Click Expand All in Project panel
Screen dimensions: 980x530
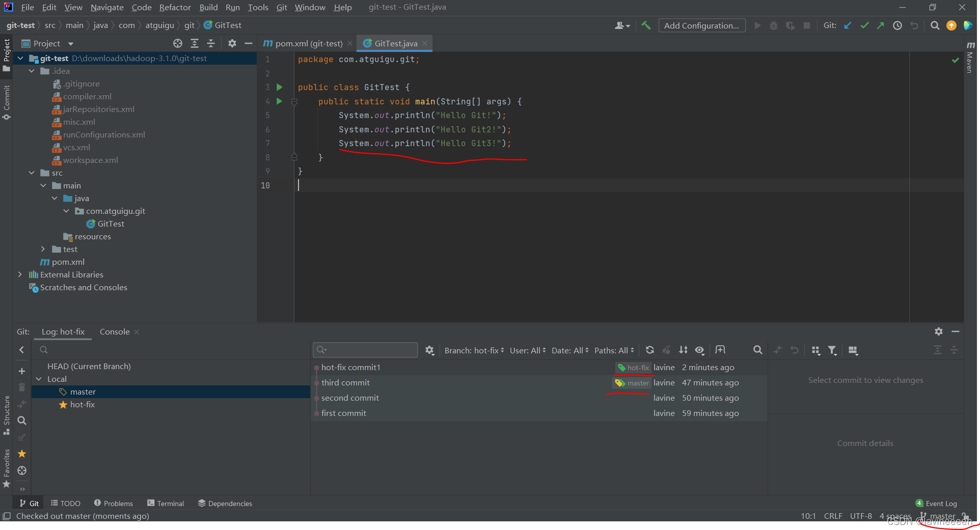[195, 43]
